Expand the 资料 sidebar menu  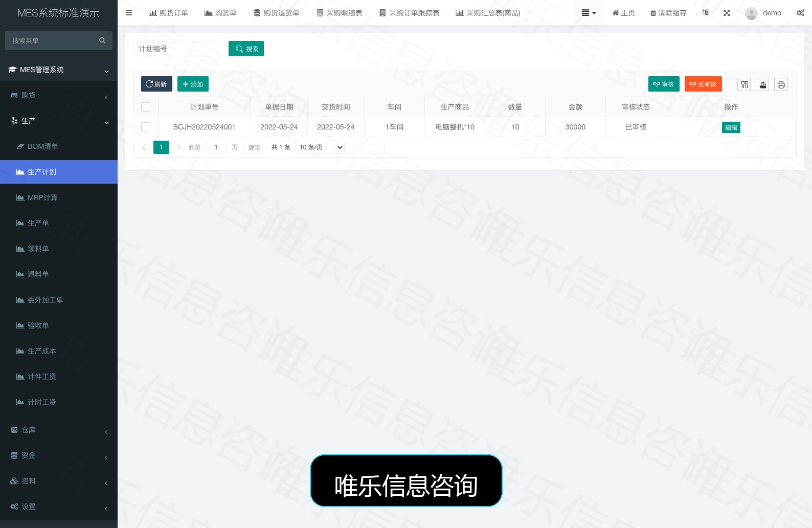(59, 481)
